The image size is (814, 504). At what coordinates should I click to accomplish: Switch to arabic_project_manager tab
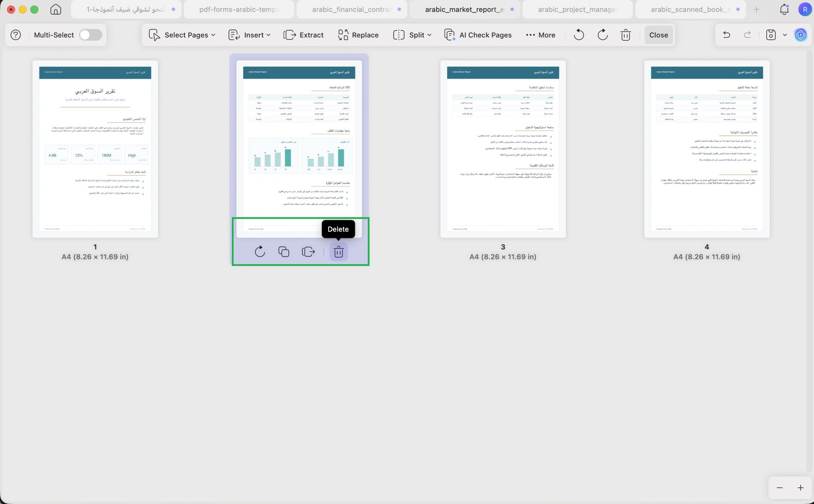pyautogui.click(x=577, y=9)
